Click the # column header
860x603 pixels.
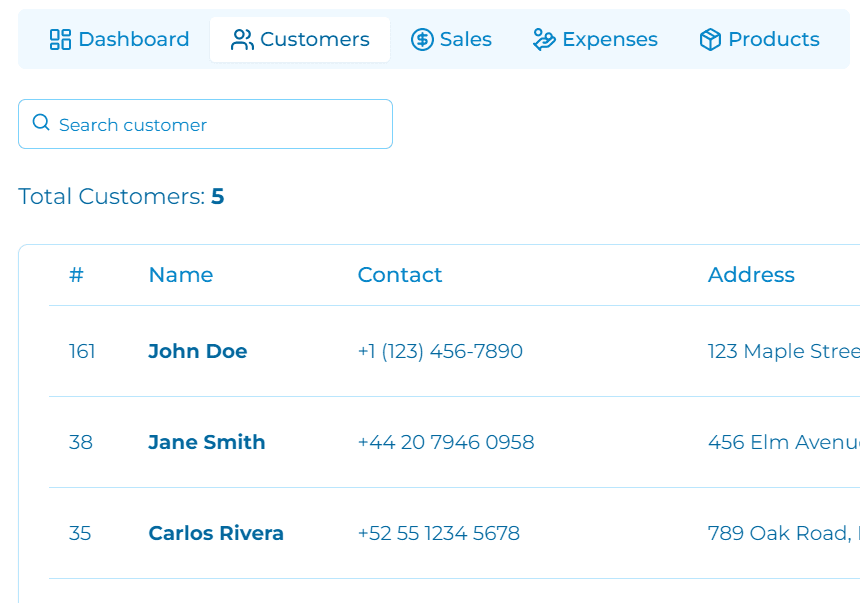76,275
